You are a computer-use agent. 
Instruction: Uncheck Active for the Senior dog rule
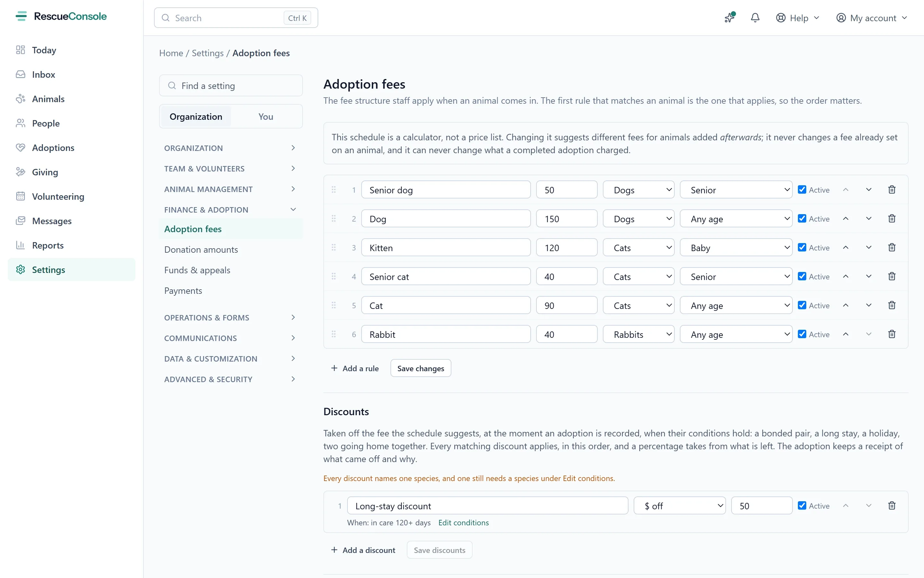point(802,189)
